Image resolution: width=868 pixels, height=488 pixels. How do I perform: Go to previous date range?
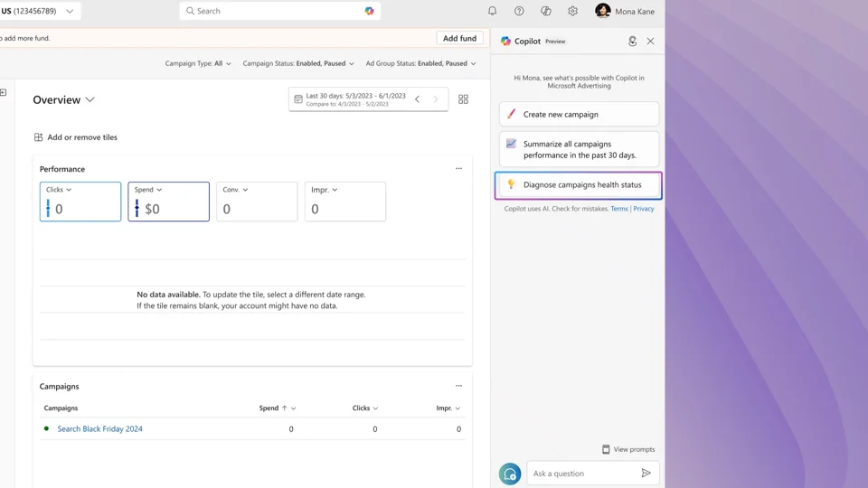pos(418,99)
